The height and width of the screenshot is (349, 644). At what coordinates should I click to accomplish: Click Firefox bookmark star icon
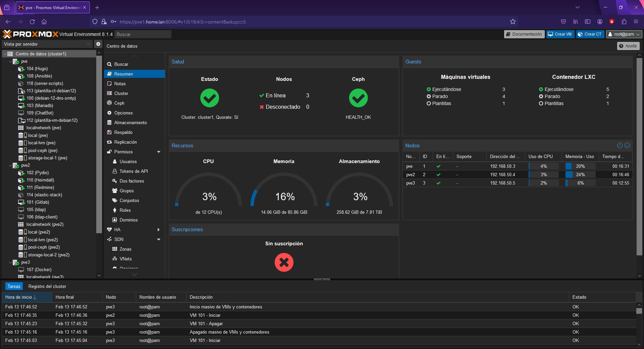coord(513,22)
